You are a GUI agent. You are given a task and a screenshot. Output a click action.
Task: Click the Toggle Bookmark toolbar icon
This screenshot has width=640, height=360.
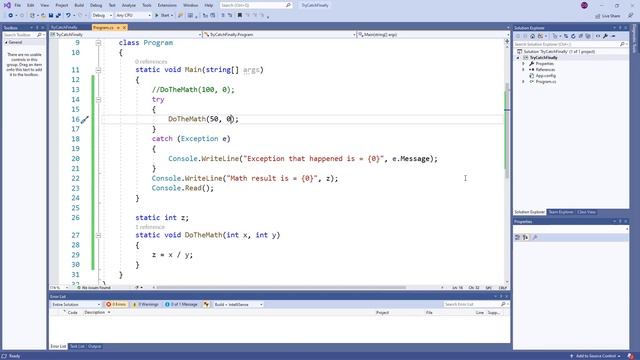[x=240, y=16]
